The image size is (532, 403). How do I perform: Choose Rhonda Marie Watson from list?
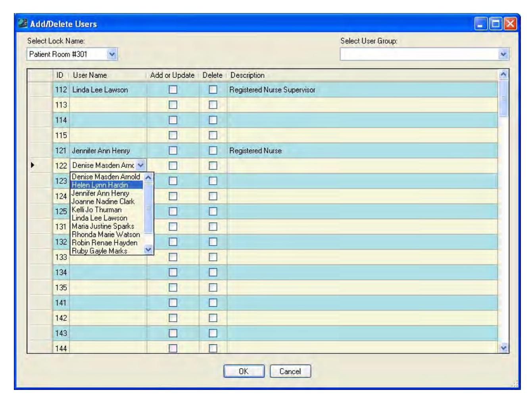point(106,235)
